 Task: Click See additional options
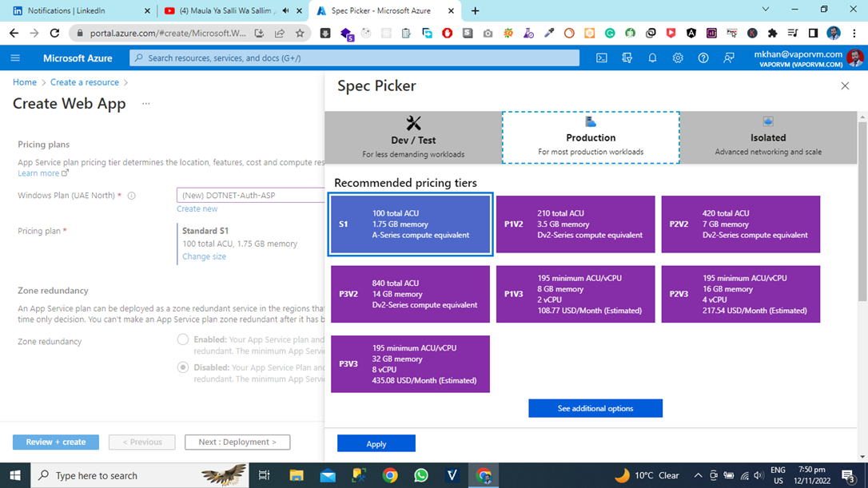click(595, 408)
